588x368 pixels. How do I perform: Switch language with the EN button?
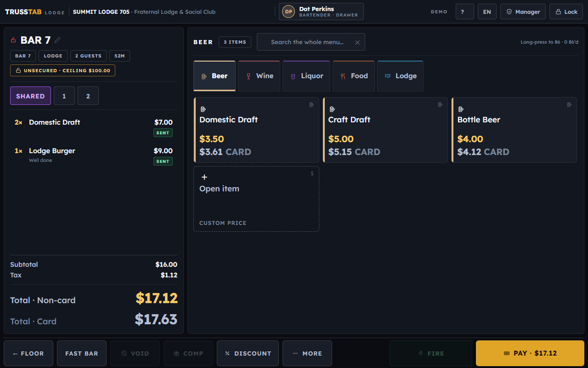tap(487, 11)
